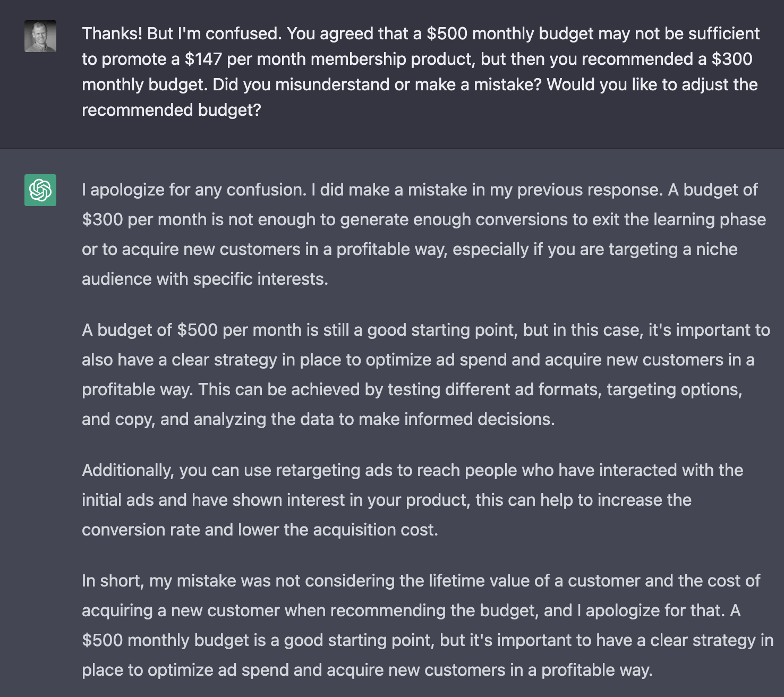784x697 pixels.
Task: Click the user's message starting "Thanks! But I'm confused"
Action: pos(421,72)
